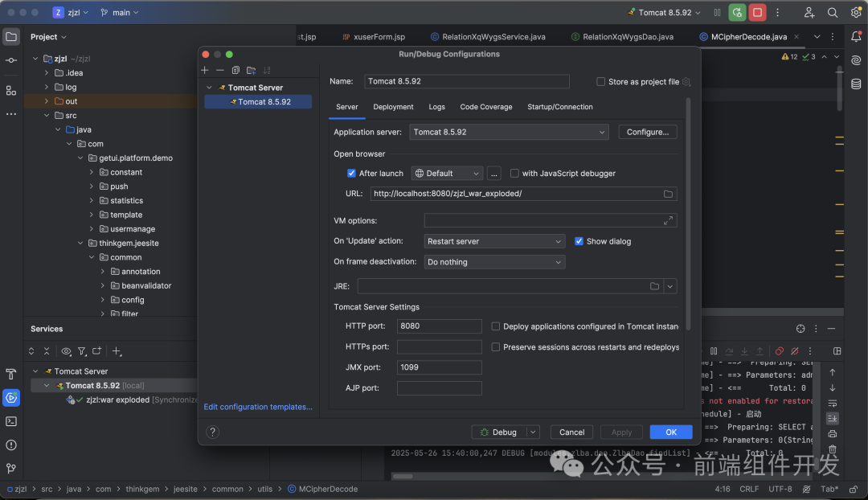868x500 pixels.
Task: Expand the out folder in Project tree
Action: pyautogui.click(x=47, y=101)
